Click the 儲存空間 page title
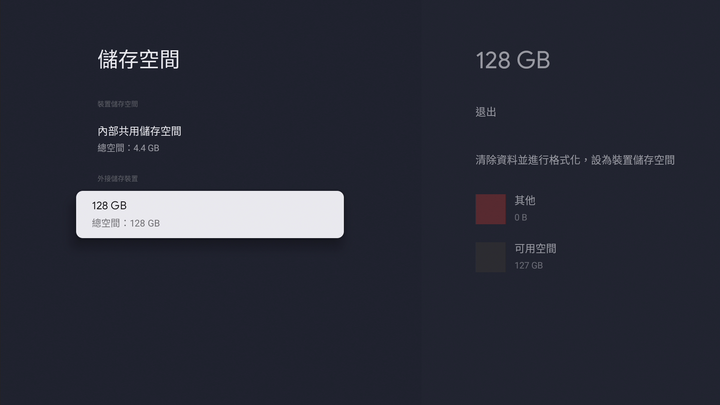This screenshot has width=720, height=405. click(138, 60)
